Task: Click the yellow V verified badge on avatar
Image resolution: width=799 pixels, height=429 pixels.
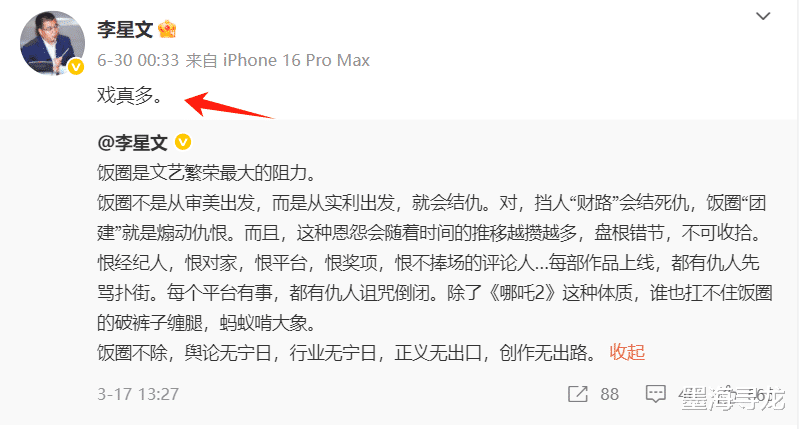Action: pyautogui.click(x=76, y=67)
